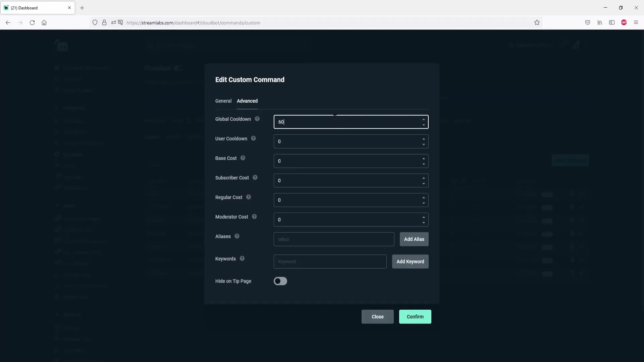Toggle Hide on Tip Page switch
The image size is (644, 362).
[280, 281]
